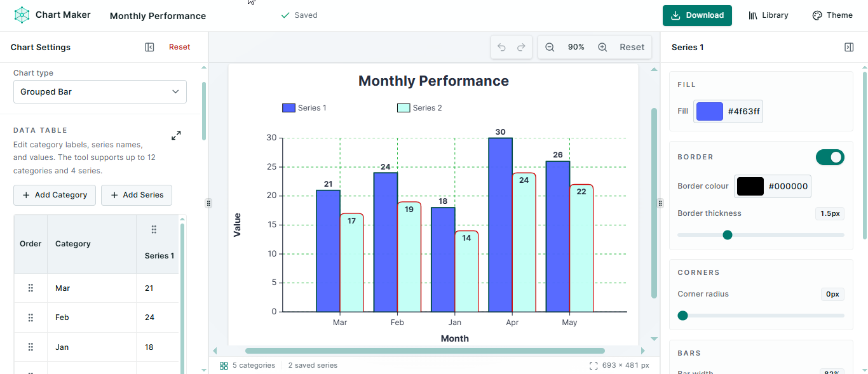Click the Series 1 column drag handle
The image size is (868, 374).
[x=154, y=229]
